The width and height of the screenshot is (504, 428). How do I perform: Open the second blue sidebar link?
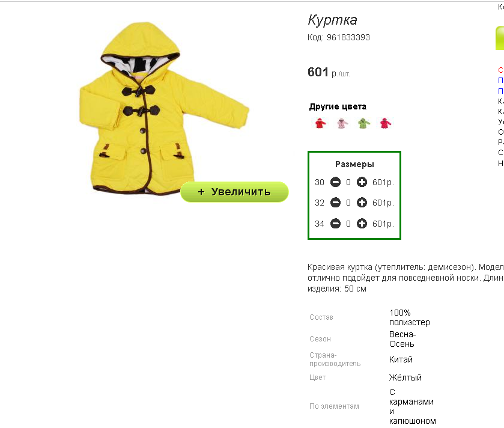(x=501, y=91)
